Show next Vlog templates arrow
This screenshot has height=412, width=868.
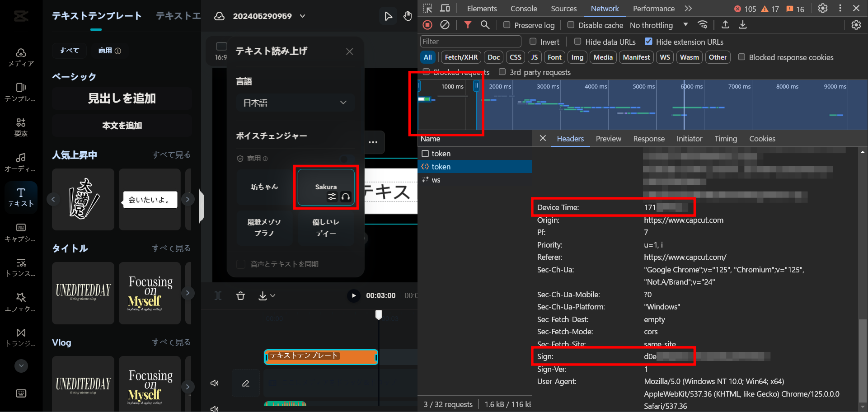pos(188,387)
